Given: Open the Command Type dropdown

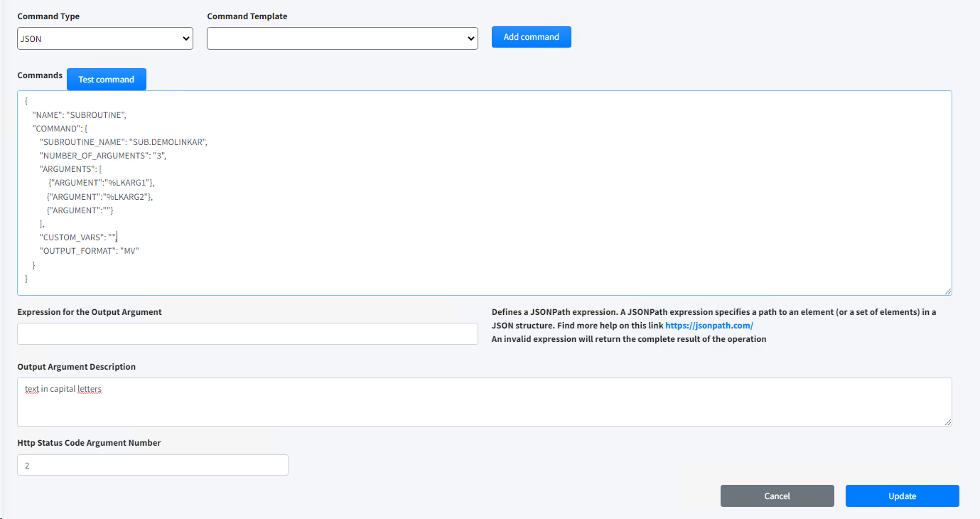Looking at the screenshot, I should 104,38.
